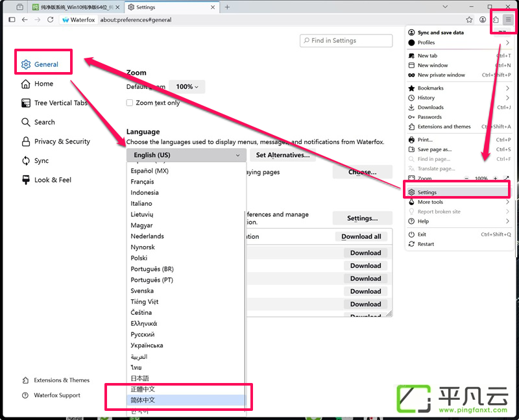The image size is (519, 420).
Task: Open the Sync settings category
Action: [35, 160]
